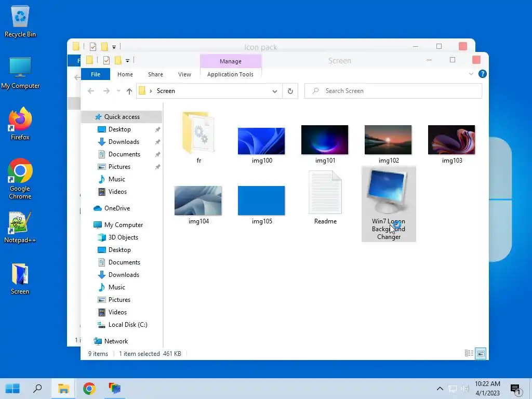
Task: Open My Computer desktop icon
Action: pyautogui.click(x=20, y=73)
